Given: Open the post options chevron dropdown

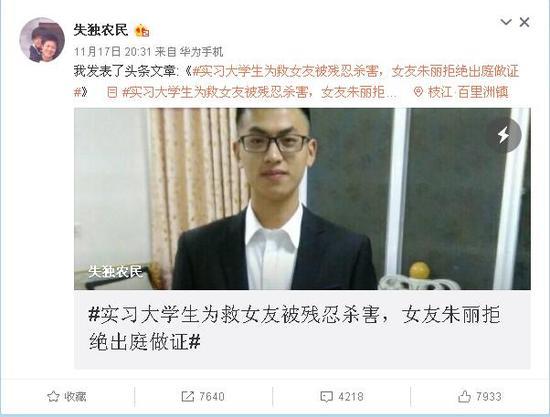Looking at the screenshot, I should pyautogui.click(x=506, y=22).
